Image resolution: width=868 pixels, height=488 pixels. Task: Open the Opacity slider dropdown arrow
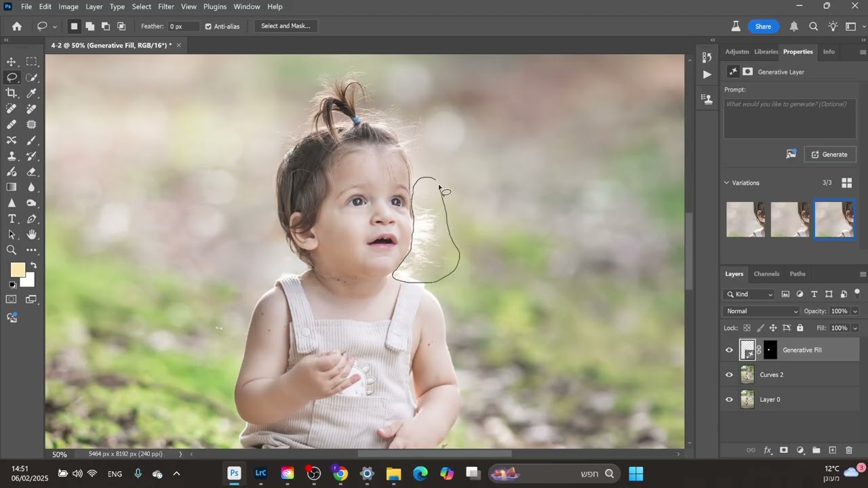point(854,311)
